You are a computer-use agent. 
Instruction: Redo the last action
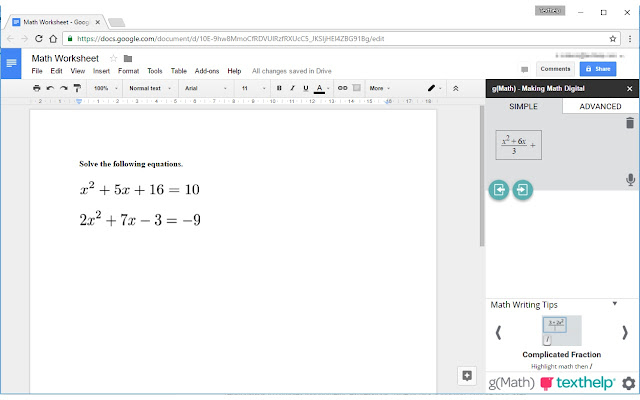64,88
